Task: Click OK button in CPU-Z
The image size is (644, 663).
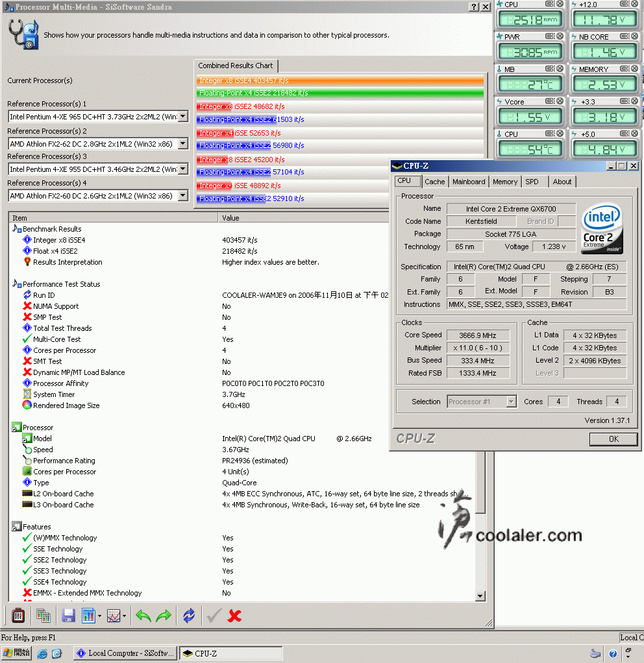Action: [613, 439]
